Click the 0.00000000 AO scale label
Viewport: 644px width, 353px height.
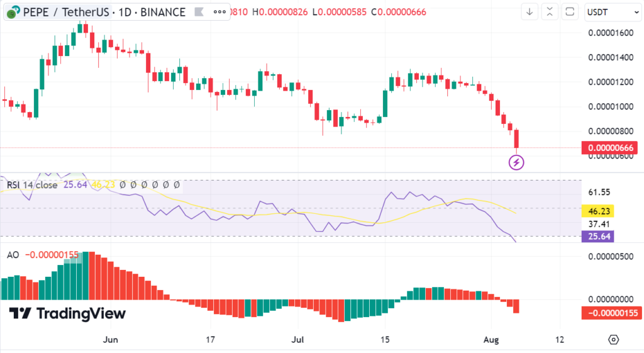[x=611, y=299]
